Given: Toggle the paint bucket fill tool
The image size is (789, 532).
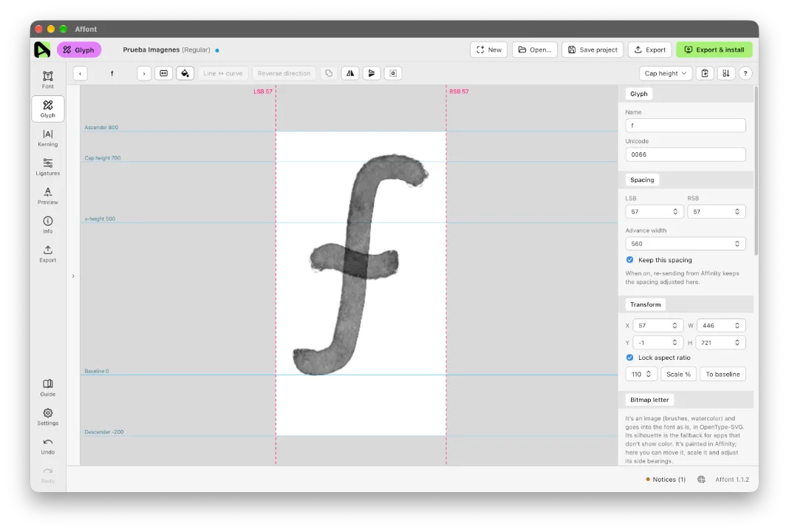Looking at the screenshot, I should pos(185,73).
